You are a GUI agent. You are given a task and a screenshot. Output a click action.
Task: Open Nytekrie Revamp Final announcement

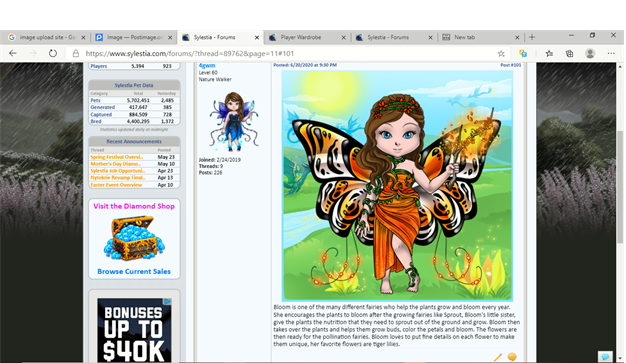coord(117,177)
